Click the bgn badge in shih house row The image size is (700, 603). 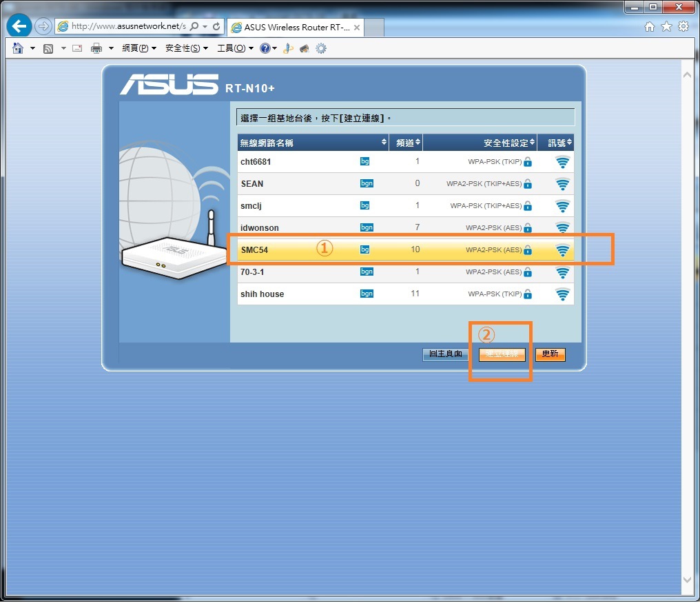[x=367, y=294]
